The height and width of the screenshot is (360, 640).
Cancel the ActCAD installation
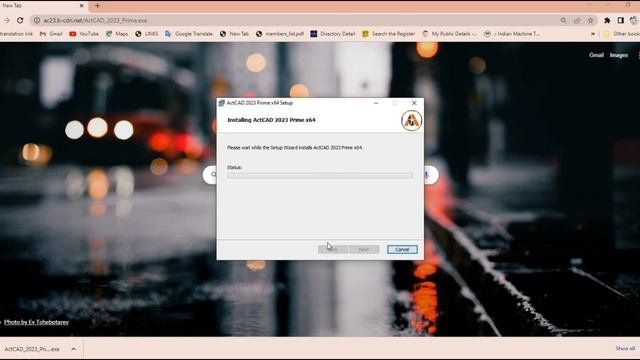(402, 249)
